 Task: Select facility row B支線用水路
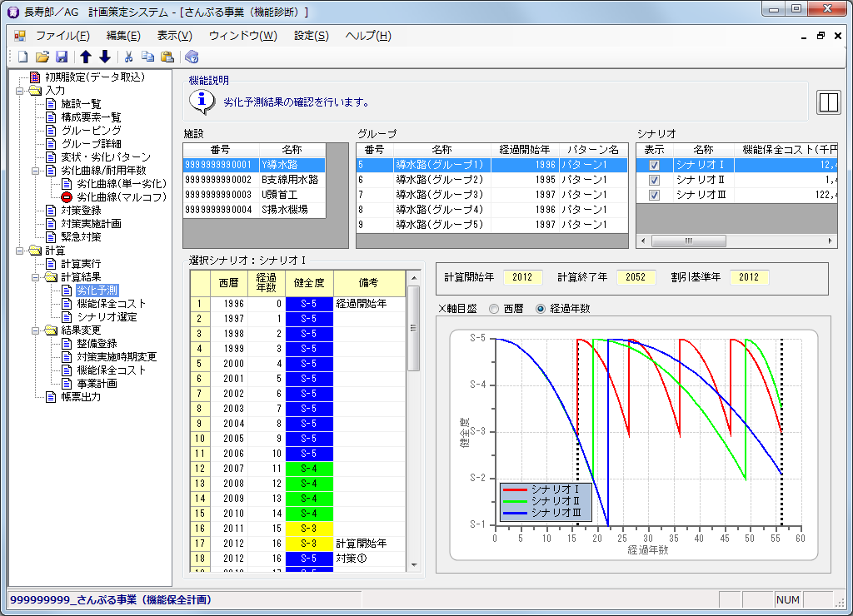pyautogui.click(x=290, y=180)
